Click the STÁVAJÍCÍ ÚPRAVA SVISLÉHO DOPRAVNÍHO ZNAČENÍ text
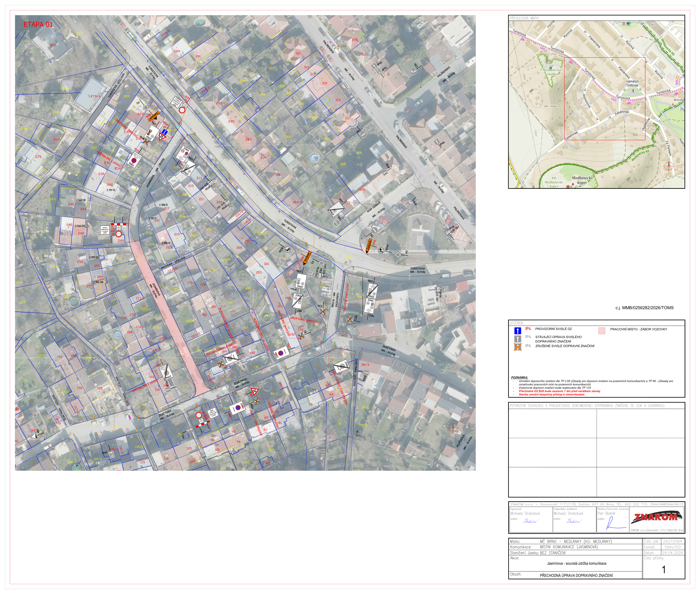This screenshot has height=594, width=700. pyautogui.click(x=558, y=339)
